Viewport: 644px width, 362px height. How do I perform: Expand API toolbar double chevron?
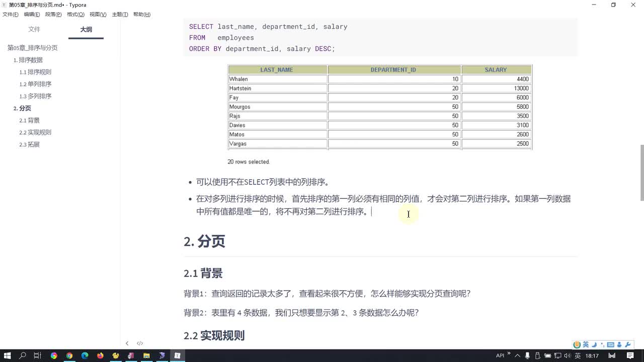coord(509,353)
